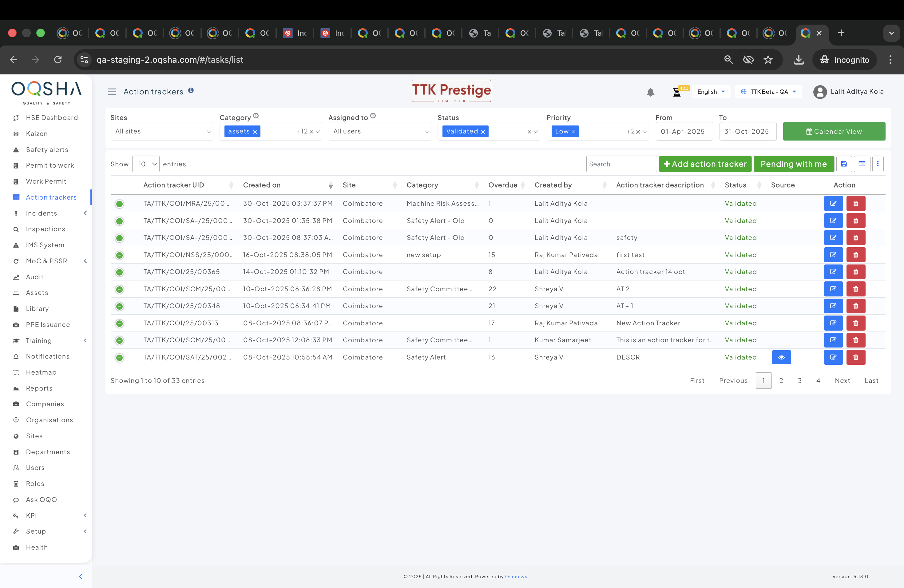Open the All sites dropdown
904x588 pixels.
tap(162, 131)
